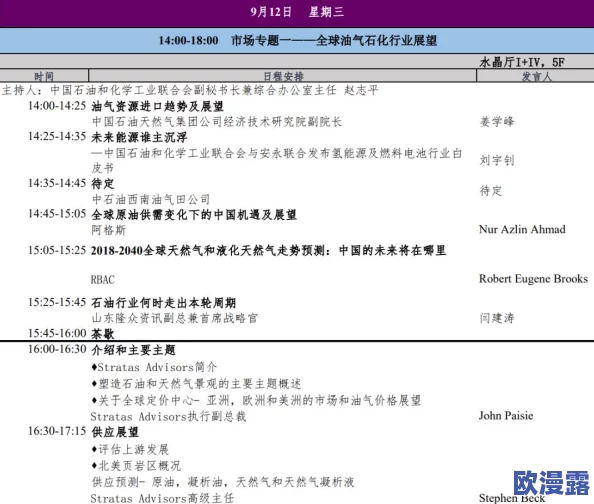
Task: Click time slot '14:35-14:45'
Action: 57,183
